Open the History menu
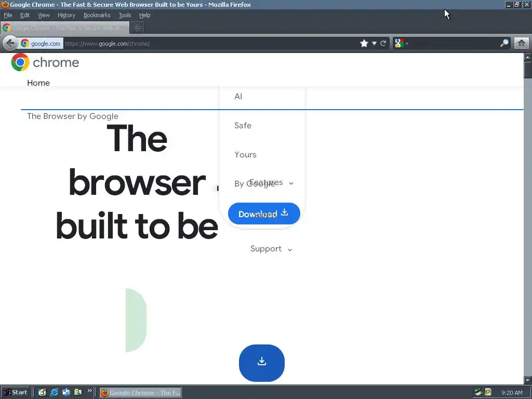The width and height of the screenshot is (532, 399). (66, 15)
